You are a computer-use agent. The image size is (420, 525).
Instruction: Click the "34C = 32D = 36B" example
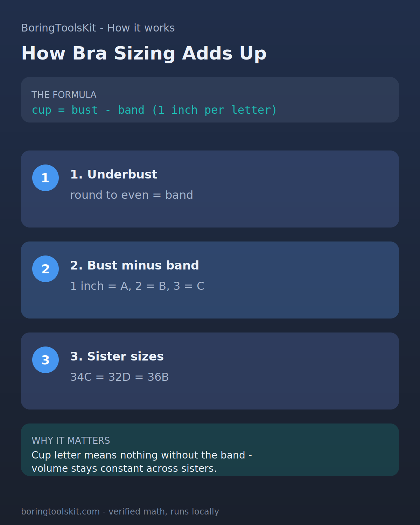click(x=120, y=377)
